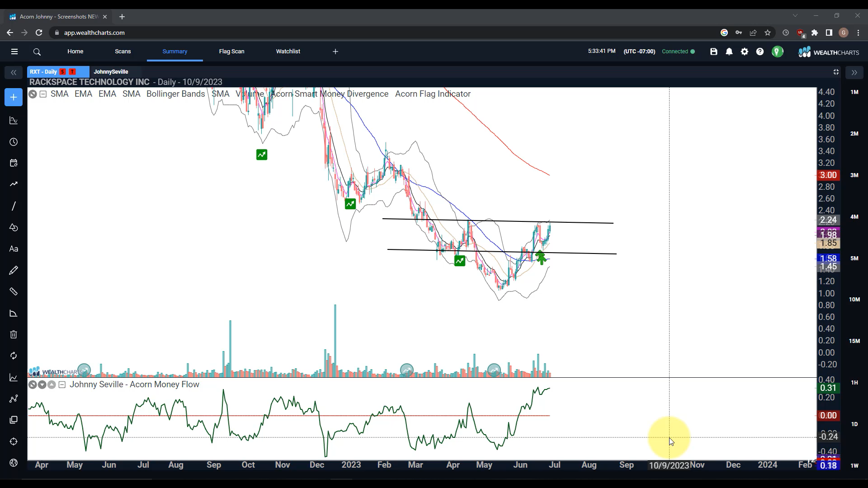Collapse the Acorn Money Flow panel

pyautogui.click(x=62, y=385)
